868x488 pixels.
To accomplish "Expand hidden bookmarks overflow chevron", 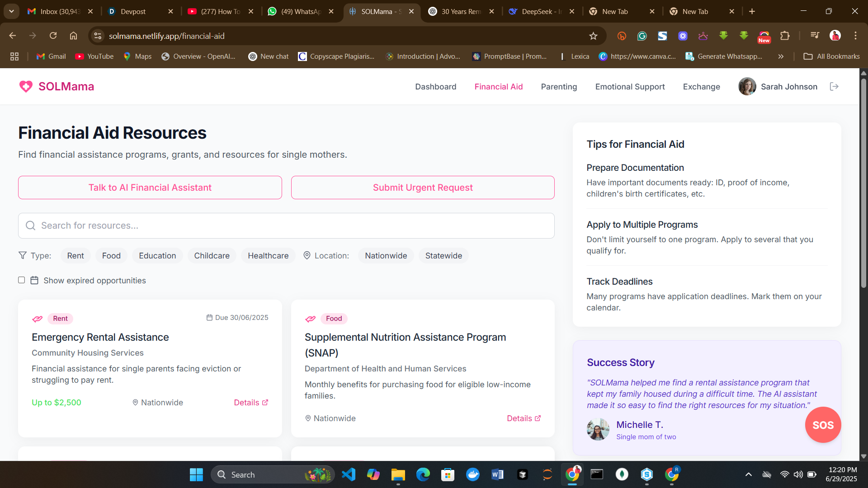I will (x=781, y=56).
